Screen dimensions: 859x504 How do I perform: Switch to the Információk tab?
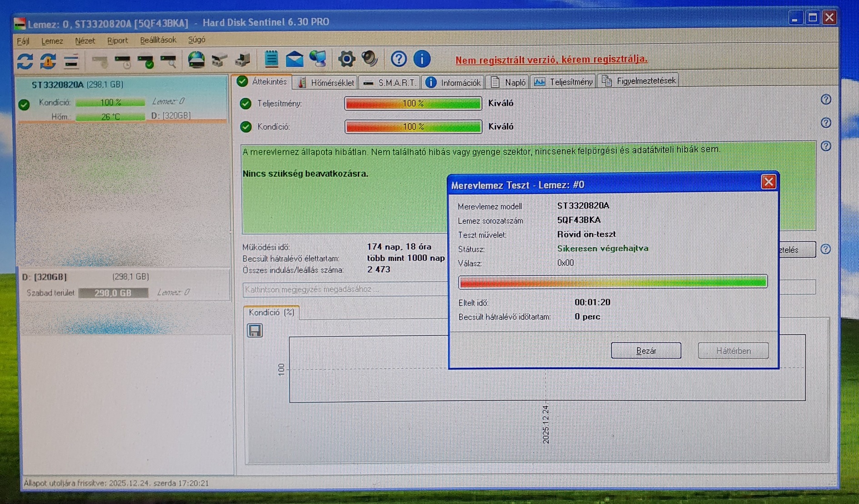(453, 82)
